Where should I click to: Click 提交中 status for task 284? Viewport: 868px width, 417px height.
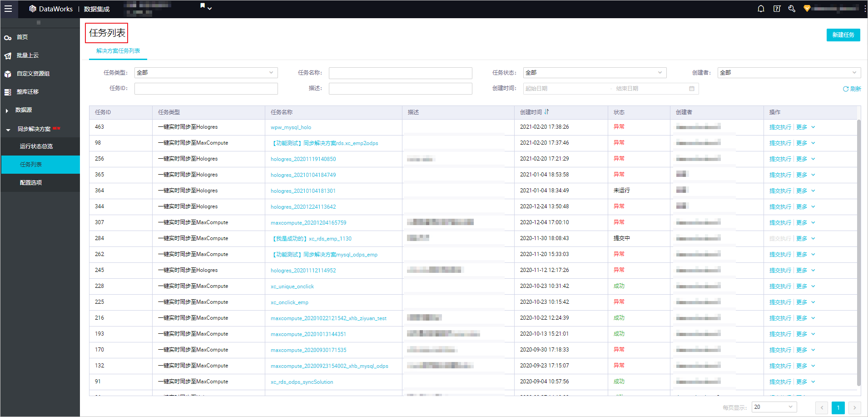(x=622, y=238)
